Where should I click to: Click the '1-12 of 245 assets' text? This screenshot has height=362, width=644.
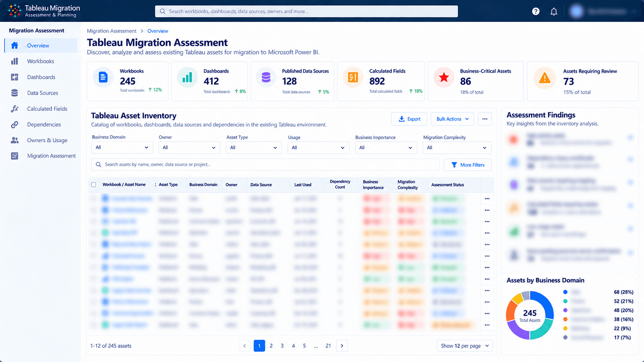tap(111, 346)
